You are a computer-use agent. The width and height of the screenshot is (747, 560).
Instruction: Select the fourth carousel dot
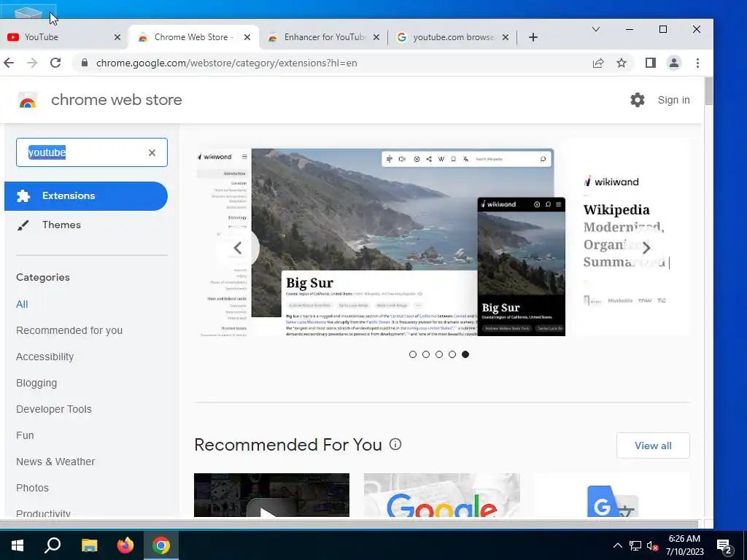coord(452,354)
